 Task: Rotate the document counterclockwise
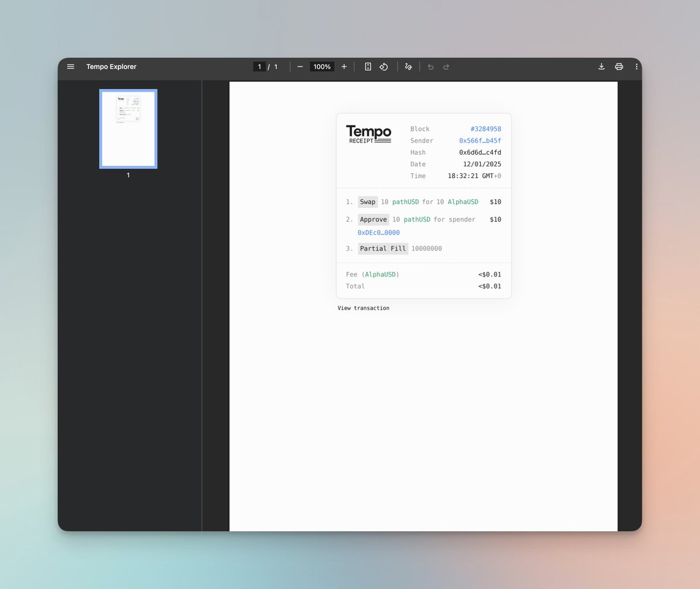pyautogui.click(x=384, y=67)
